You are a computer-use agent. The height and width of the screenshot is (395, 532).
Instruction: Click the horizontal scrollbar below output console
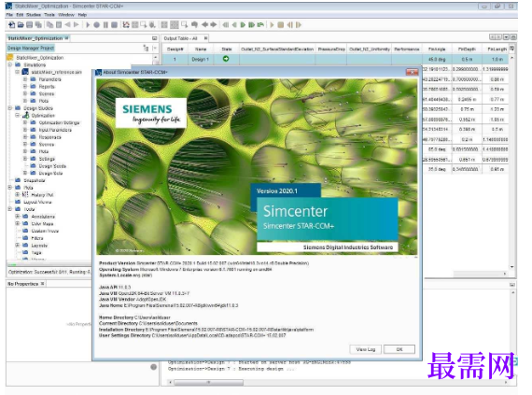[209, 383]
